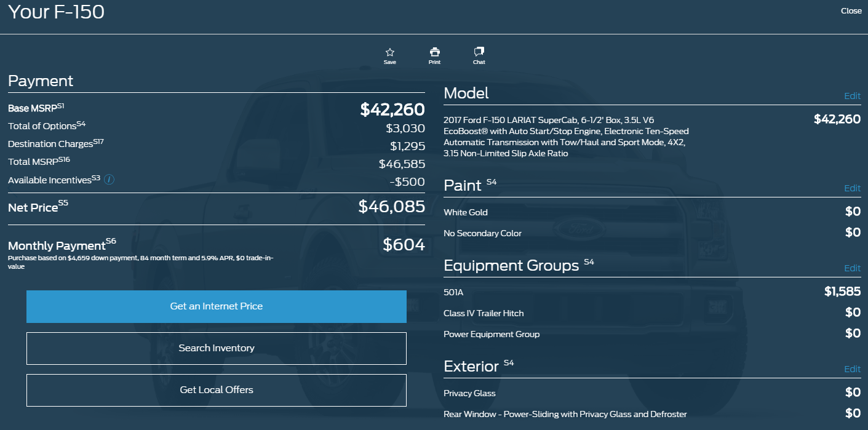868x430 pixels.
Task: Click the Destination Charges label
Action: pyautogui.click(x=56, y=143)
